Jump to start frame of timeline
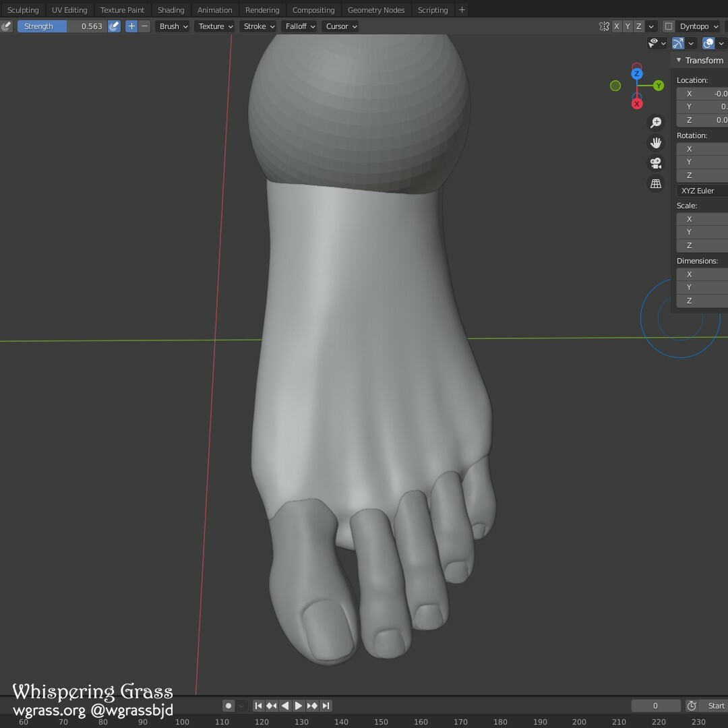The height and width of the screenshot is (728, 728). pos(259,706)
